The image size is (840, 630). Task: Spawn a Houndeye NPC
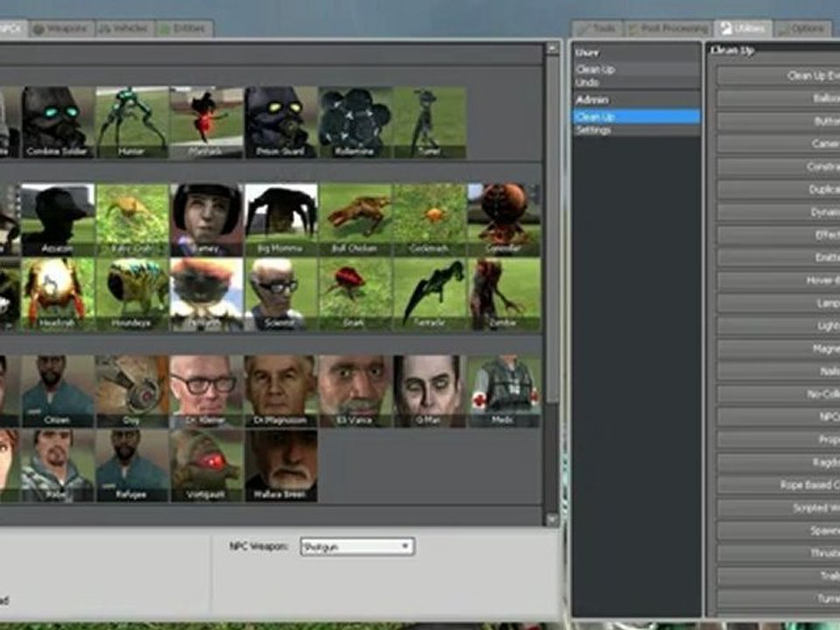tap(132, 294)
